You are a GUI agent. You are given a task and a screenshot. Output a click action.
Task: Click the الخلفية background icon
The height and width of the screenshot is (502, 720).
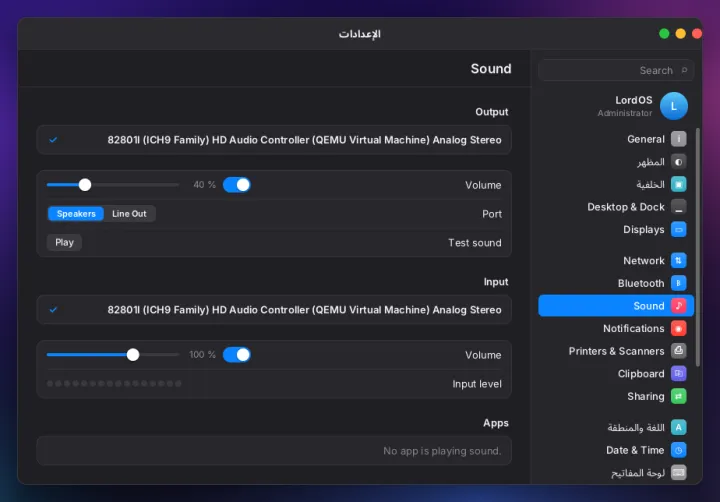coord(678,184)
